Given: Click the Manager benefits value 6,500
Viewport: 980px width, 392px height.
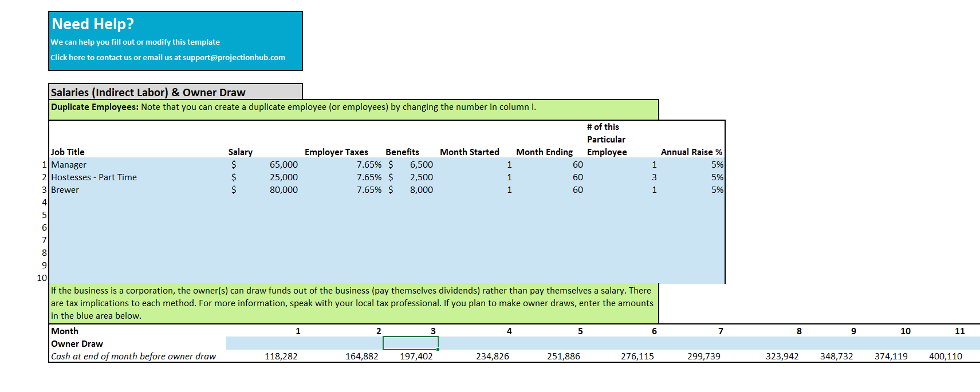Looking at the screenshot, I should [x=421, y=165].
